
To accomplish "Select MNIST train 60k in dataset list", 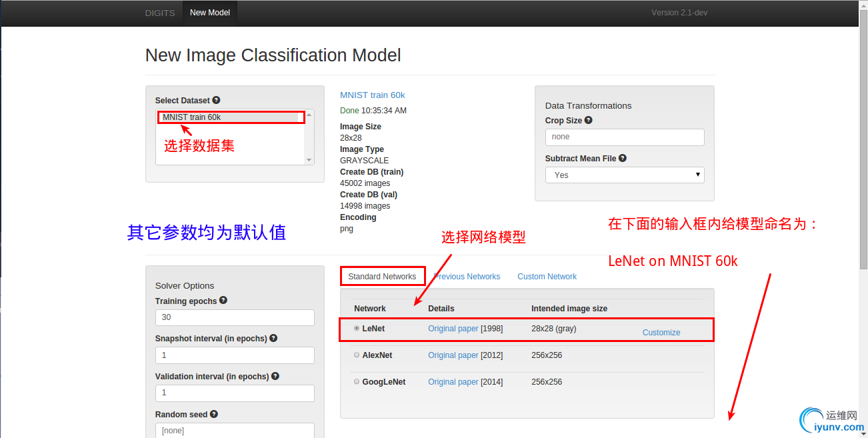I will click(230, 117).
